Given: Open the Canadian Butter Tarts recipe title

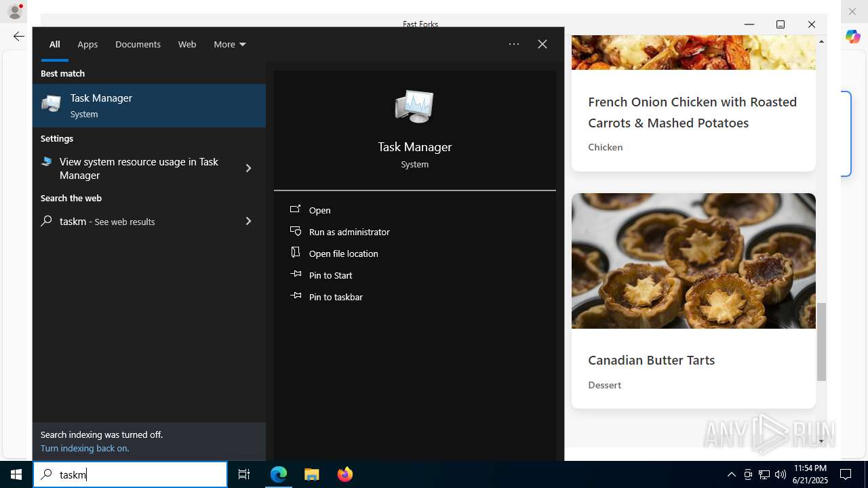Looking at the screenshot, I should click(652, 360).
